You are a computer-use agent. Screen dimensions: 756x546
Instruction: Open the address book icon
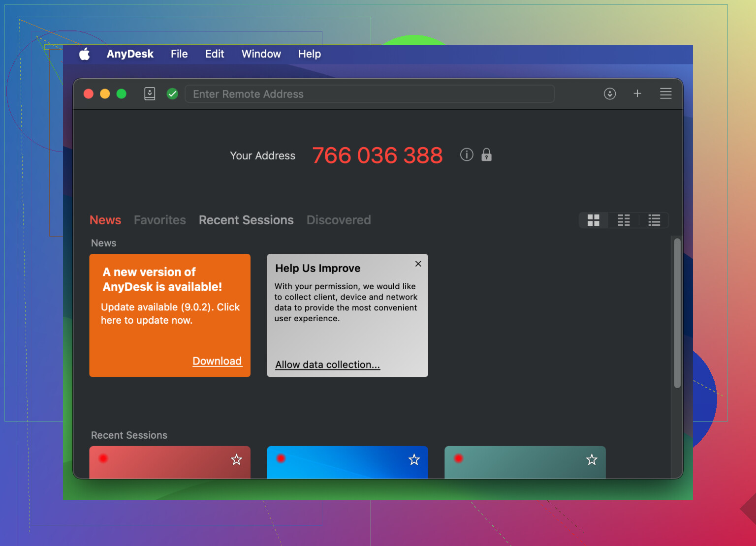pyautogui.click(x=150, y=93)
